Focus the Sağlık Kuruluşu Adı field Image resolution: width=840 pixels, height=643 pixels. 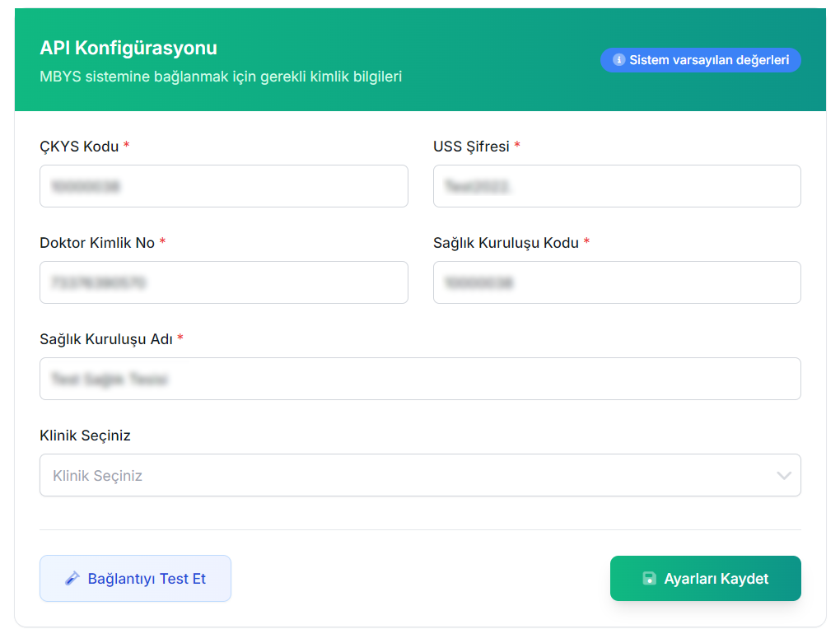pos(420,379)
